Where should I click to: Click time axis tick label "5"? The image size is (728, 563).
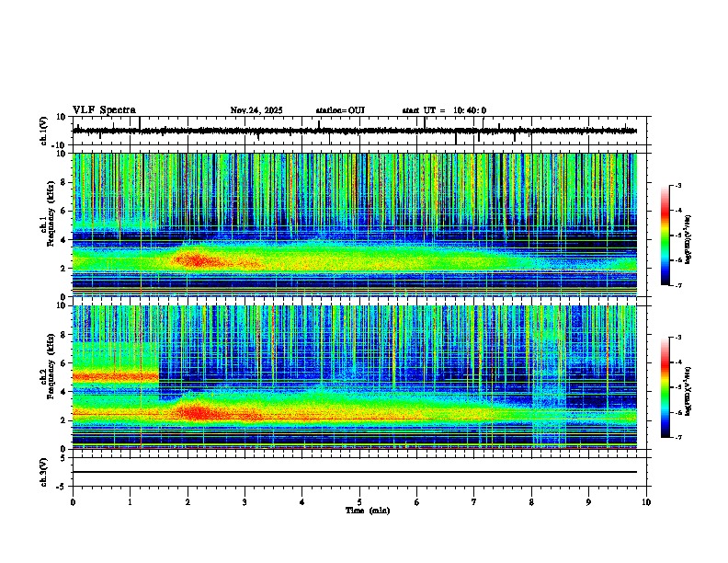(359, 502)
